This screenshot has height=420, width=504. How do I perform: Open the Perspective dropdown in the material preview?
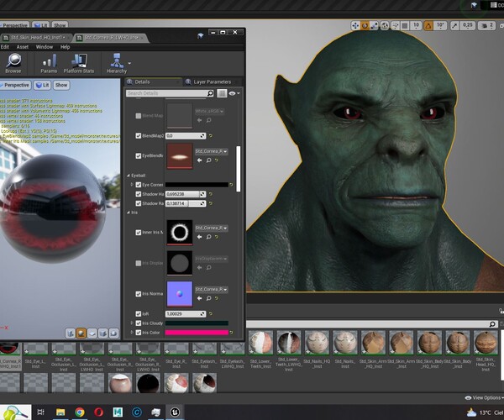(15, 85)
